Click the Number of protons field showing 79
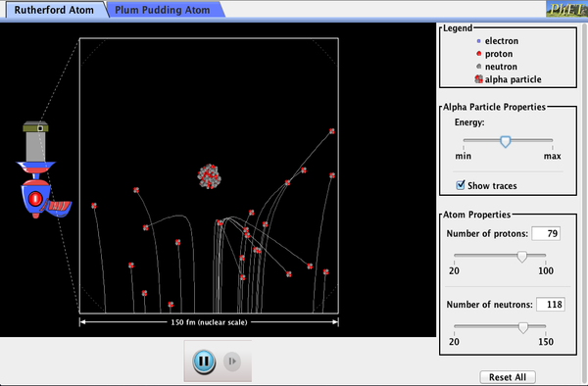Screen dimensions: 588x386 [x=546, y=233]
